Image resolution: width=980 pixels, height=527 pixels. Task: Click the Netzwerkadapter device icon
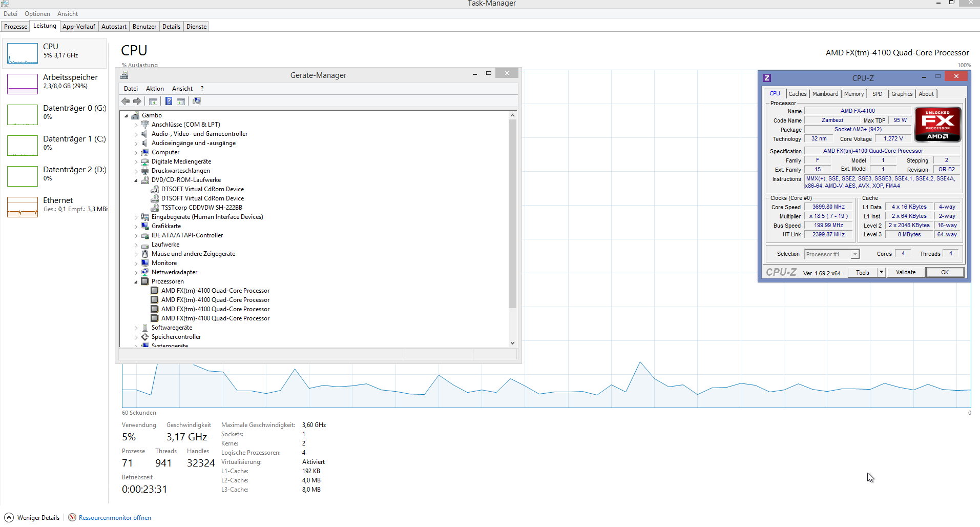click(x=145, y=272)
